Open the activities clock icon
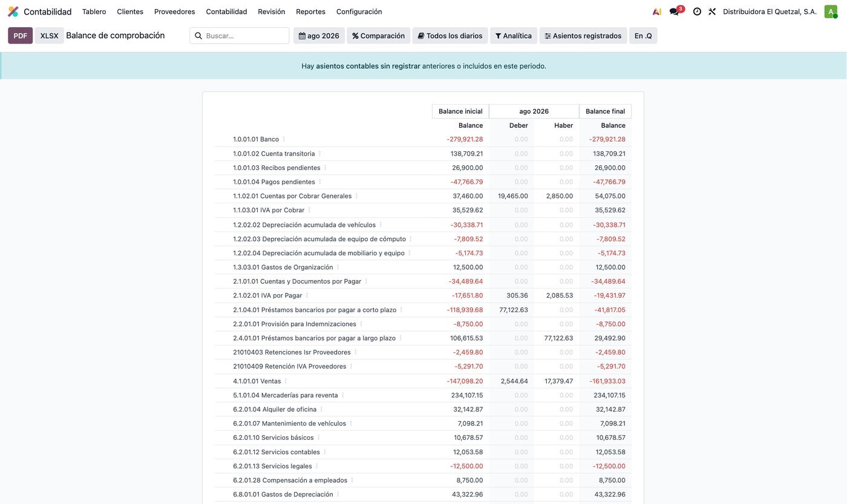Screen dimensions: 847x504 697,11
